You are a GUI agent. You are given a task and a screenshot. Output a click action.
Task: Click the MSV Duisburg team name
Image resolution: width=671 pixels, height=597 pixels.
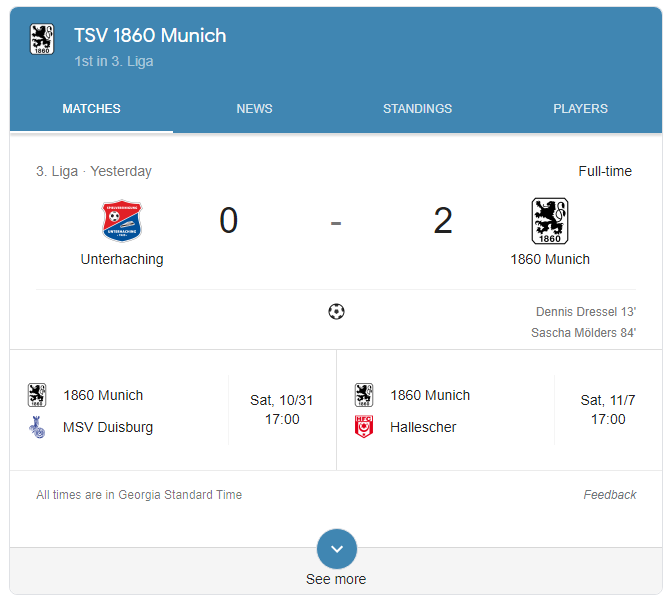click(x=108, y=427)
